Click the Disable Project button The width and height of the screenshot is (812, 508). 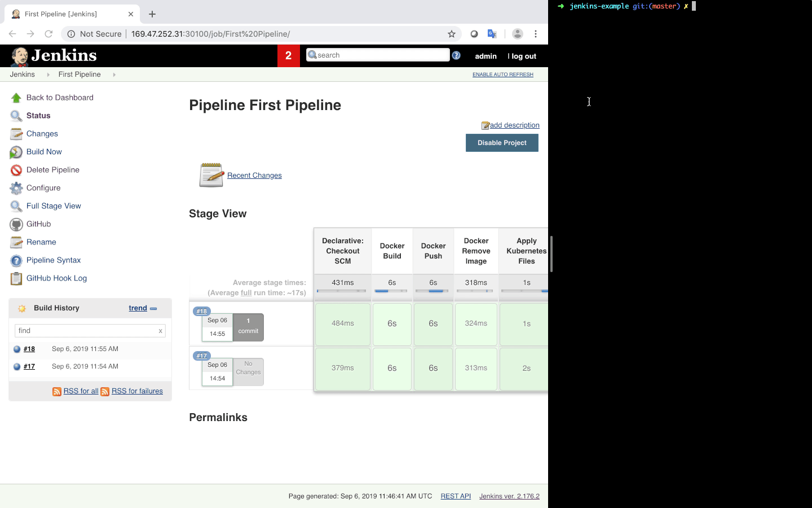pyautogui.click(x=502, y=143)
